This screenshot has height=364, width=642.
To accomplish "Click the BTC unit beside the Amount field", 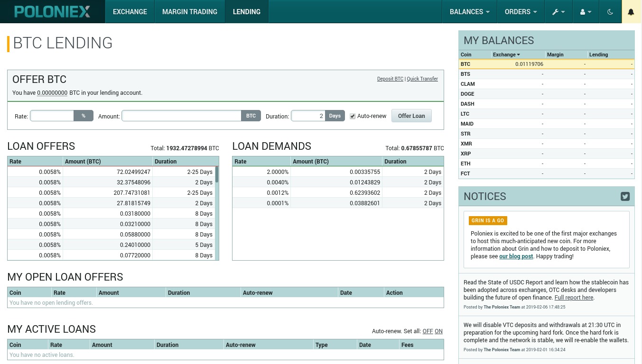I will click(x=251, y=116).
